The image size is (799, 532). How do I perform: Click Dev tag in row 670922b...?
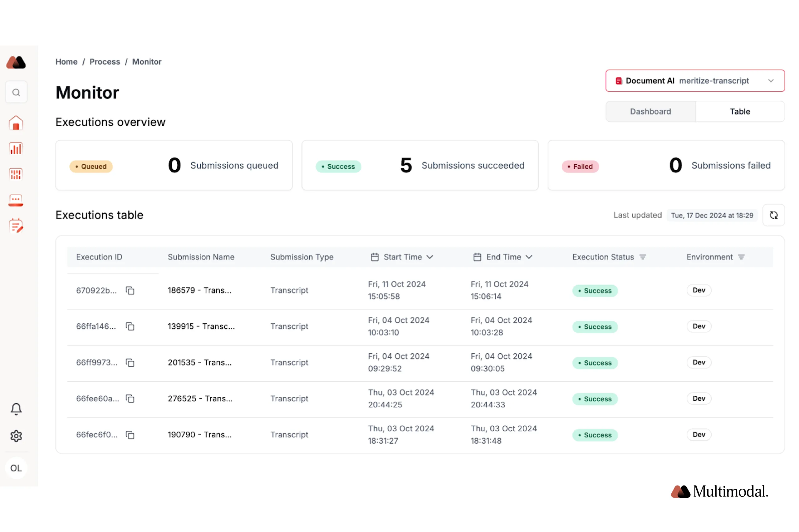pyautogui.click(x=699, y=290)
